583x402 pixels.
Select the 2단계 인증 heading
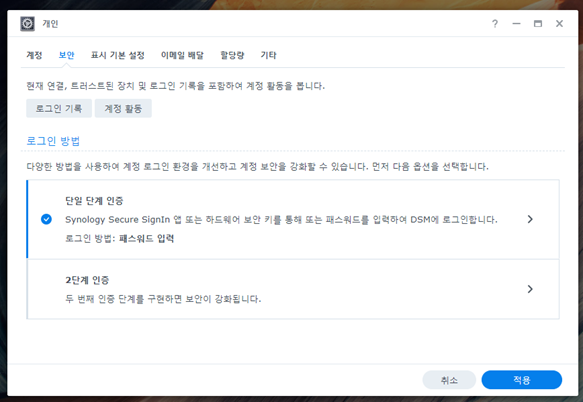point(87,280)
